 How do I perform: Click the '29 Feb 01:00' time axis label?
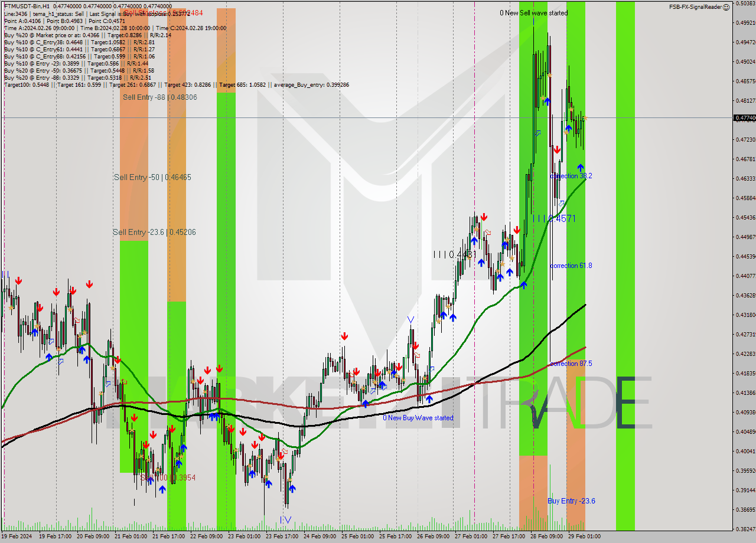pyautogui.click(x=584, y=537)
